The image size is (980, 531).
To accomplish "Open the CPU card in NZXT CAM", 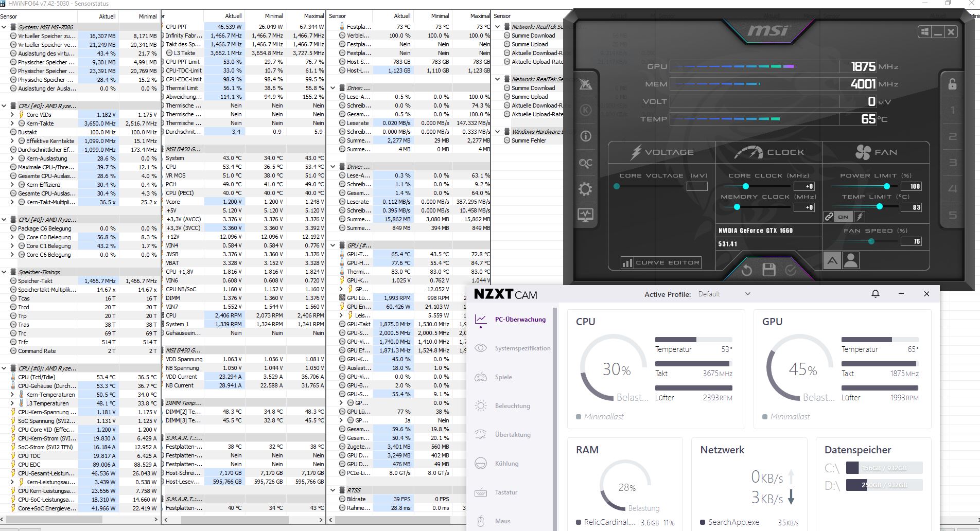I will 656,369.
